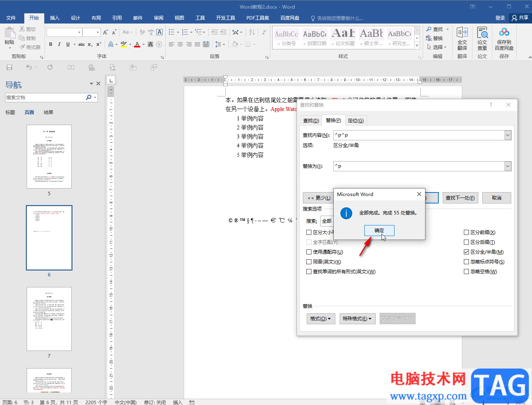Click the Cut scissors icon

pos(22,29)
